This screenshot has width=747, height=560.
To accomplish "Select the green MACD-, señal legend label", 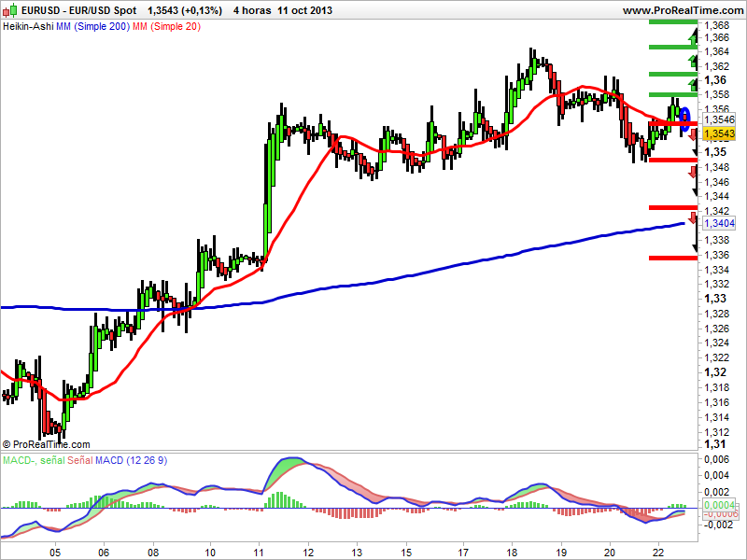I will pos(34,460).
